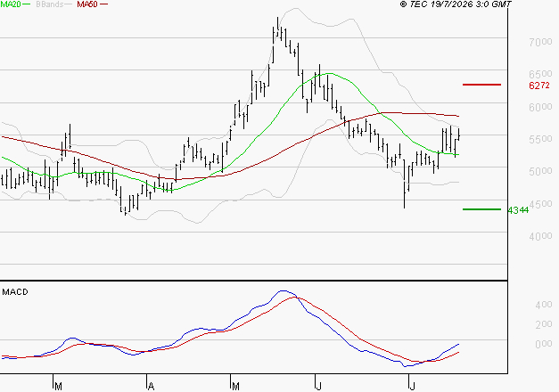The image size is (559, 392).
Task: Click the red resistance line marker at 6272
Action: [481, 85]
